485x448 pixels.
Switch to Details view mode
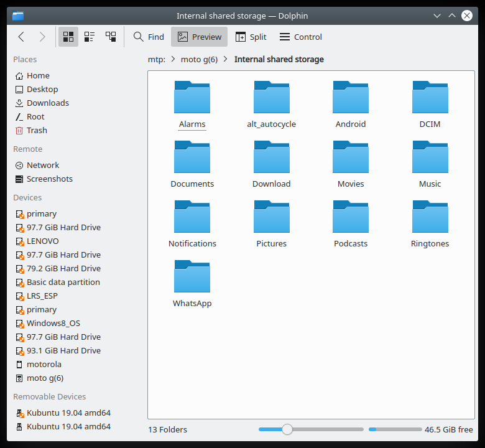tap(111, 37)
